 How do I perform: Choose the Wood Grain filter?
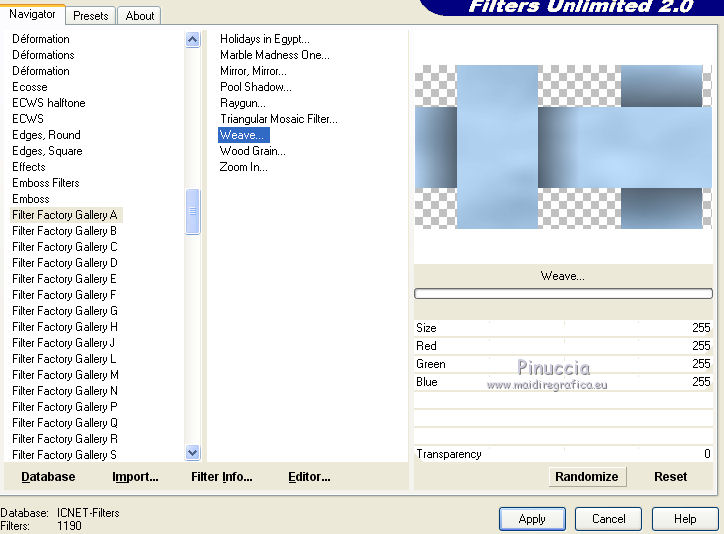click(x=253, y=151)
